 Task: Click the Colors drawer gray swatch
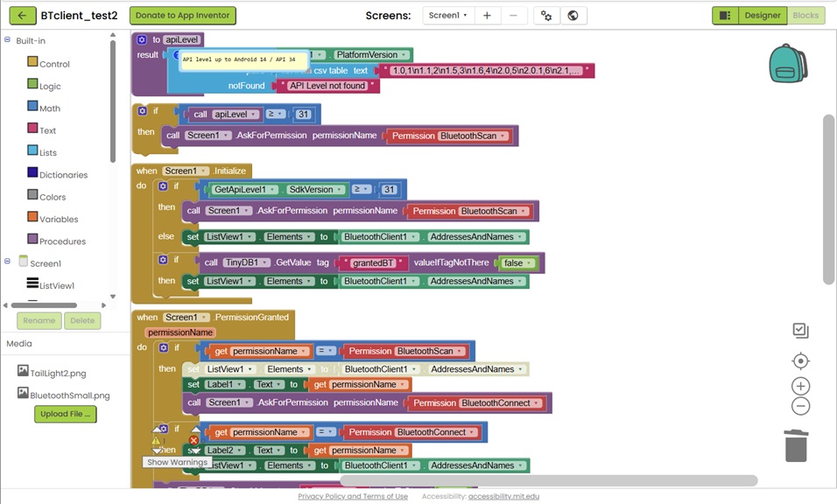(32, 196)
